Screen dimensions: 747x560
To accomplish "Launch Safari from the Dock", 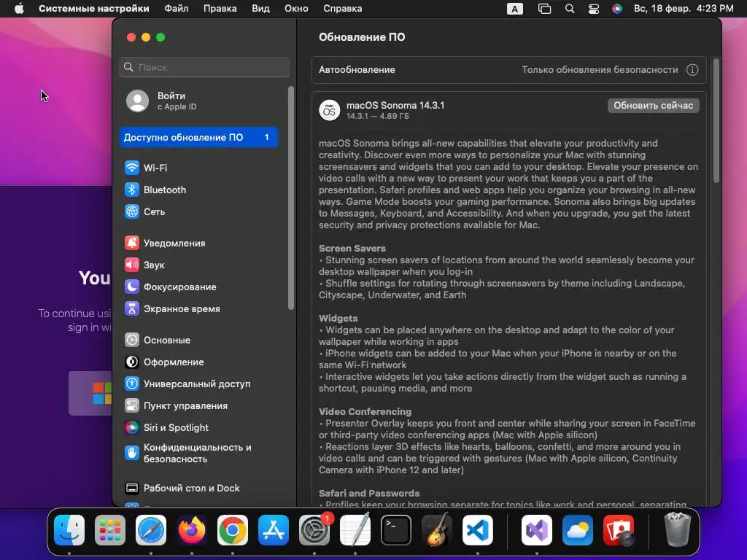I will tap(151, 530).
